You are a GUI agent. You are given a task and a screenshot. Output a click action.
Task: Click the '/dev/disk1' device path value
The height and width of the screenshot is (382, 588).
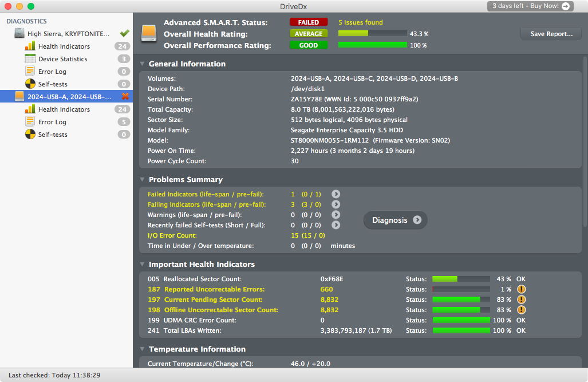click(307, 89)
